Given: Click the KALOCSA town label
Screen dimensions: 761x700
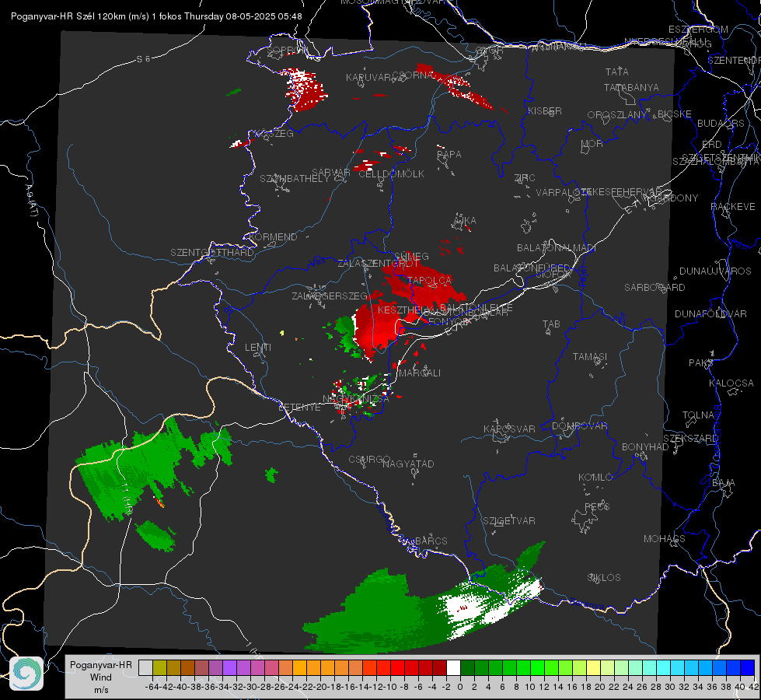Looking at the screenshot, I should tap(731, 383).
